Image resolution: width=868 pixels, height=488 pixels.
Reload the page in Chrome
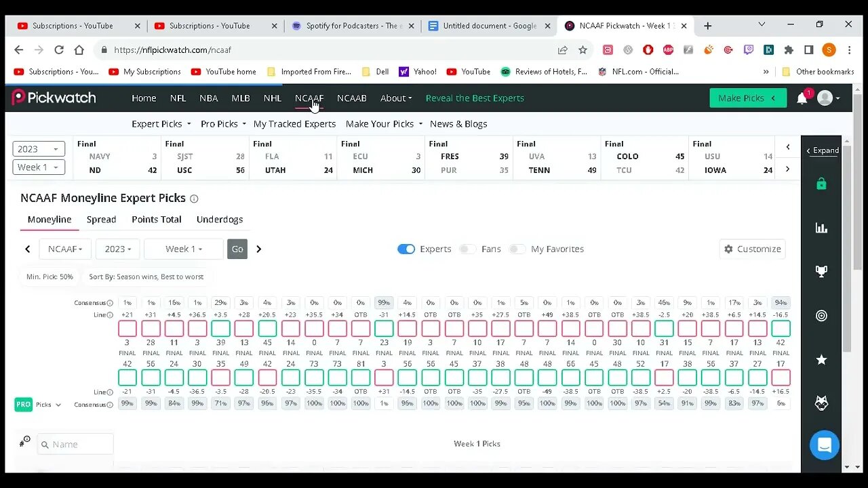(x=59, y=49)
